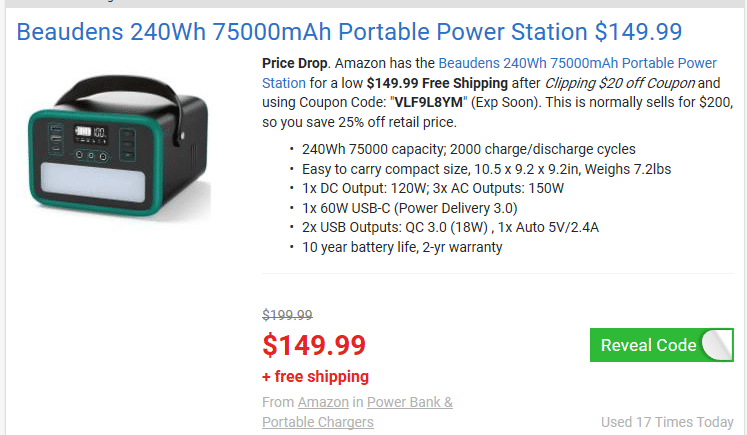The width and height of the screenshot is (747, 435).
Task: Click the red '+ free shipping' text
Action: click(x=315, y=377)
